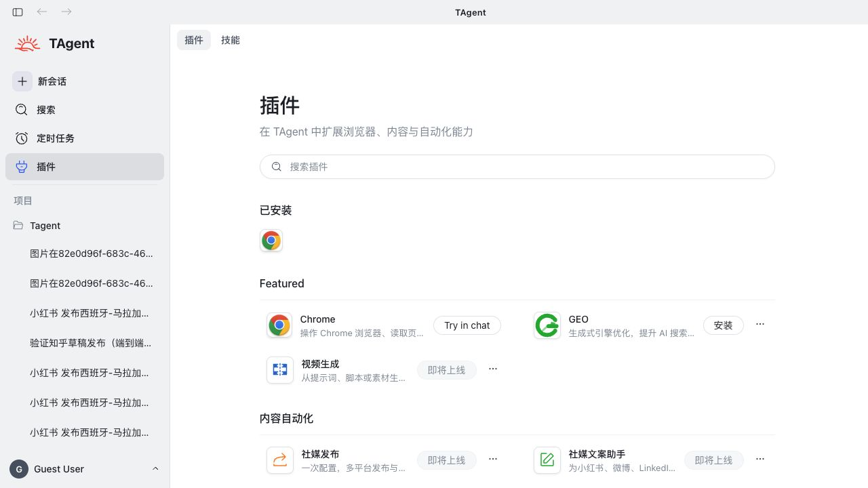Click 即将上线 for 社媒发布

(447, 460)
